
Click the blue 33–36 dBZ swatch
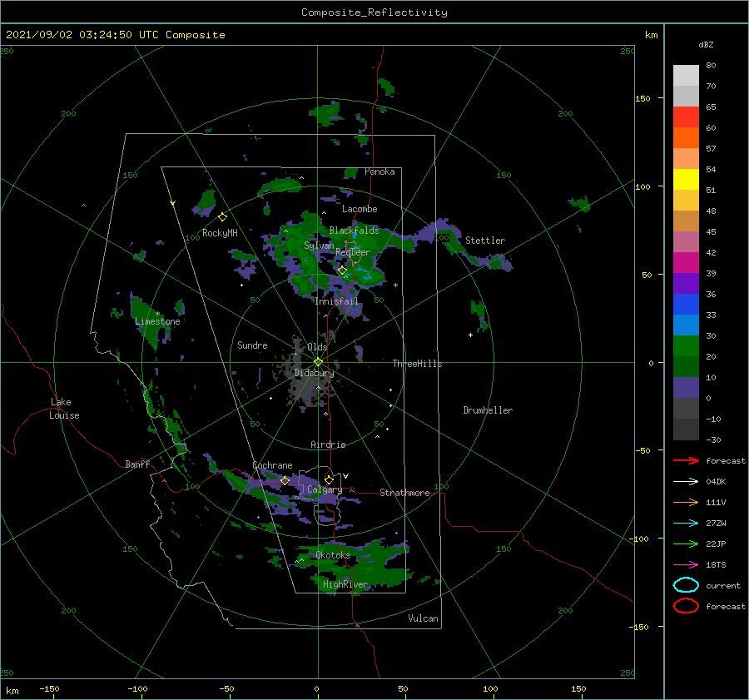686,305
